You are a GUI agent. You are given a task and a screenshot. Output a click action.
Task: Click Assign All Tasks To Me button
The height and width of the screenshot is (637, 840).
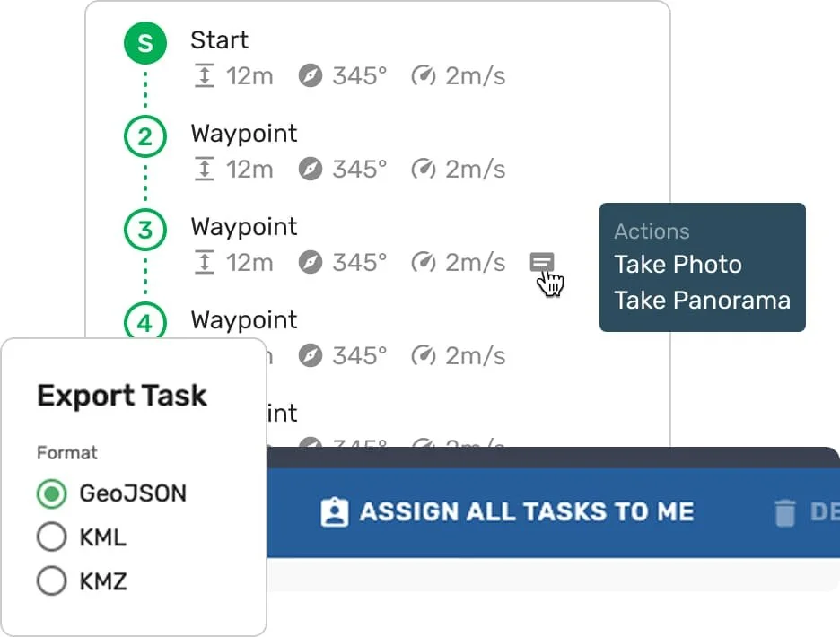tap(507, 512)
